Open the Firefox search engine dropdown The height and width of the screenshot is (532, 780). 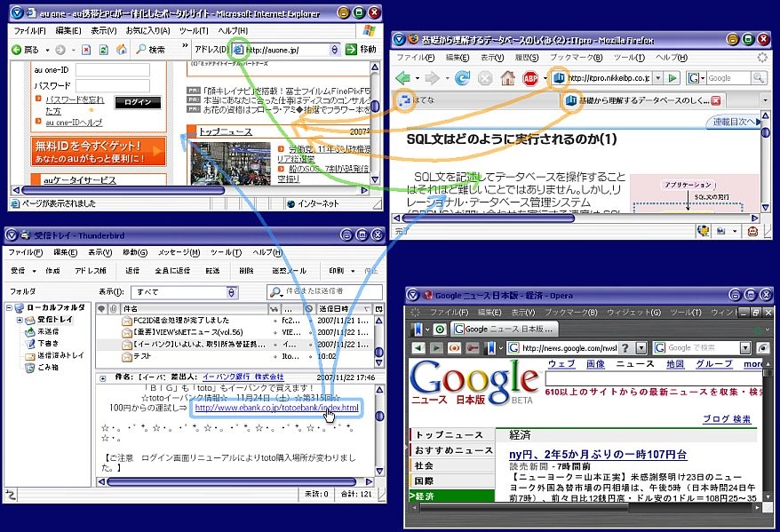pos(703,78)
